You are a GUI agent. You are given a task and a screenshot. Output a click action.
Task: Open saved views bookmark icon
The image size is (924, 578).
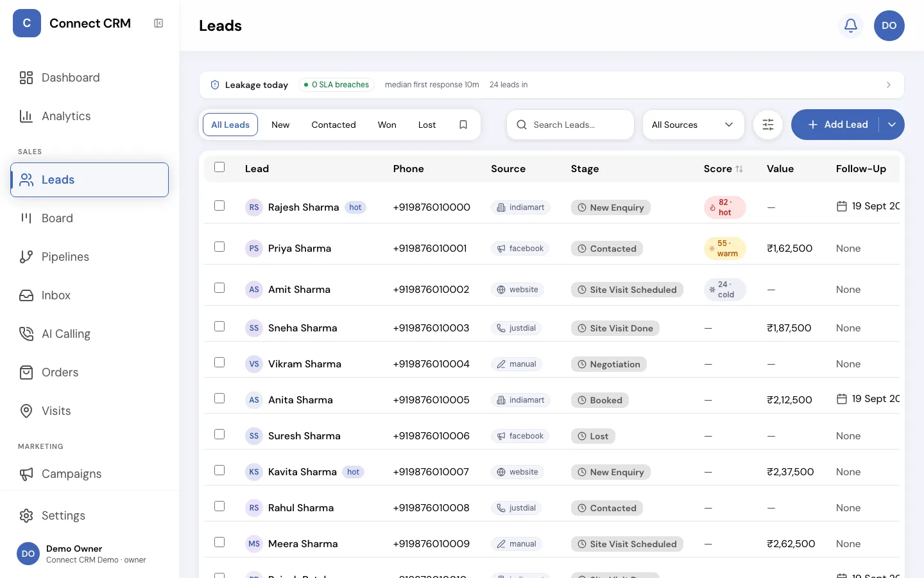(463, 125)
